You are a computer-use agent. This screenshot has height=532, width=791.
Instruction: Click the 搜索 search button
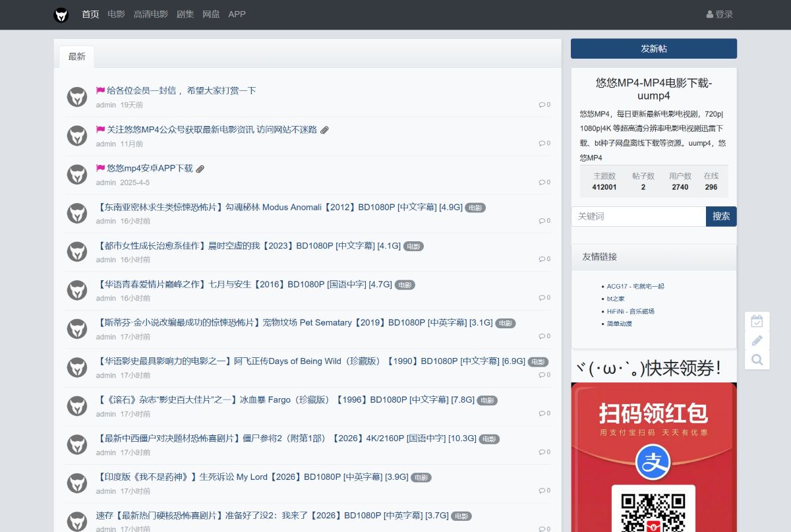click(721, 216)
